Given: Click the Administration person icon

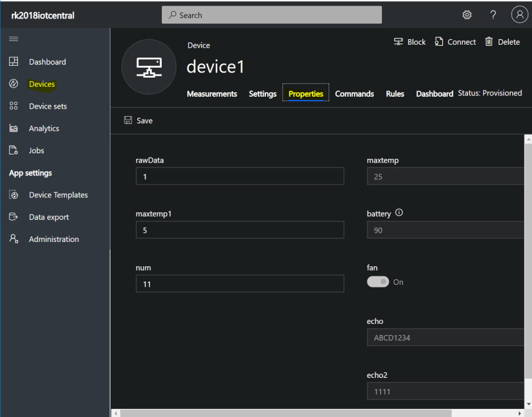Looking at the screenshot, I should 14,239.
